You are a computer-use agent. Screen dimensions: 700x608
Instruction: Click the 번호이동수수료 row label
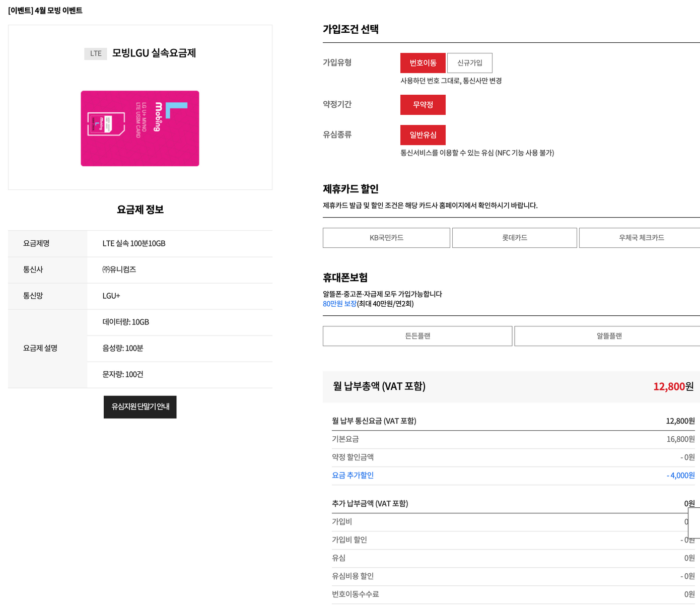tap(355, 594)
